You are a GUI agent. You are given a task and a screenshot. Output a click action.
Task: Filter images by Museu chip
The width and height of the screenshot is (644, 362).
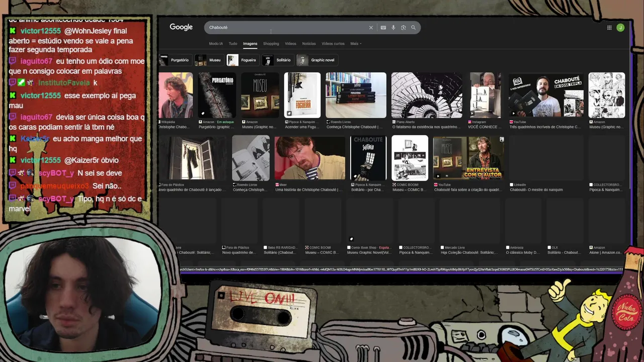pos(209,60)
